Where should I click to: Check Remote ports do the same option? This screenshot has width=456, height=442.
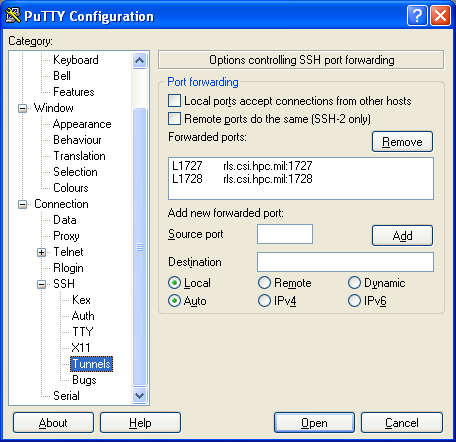click(x=174, y=118)
